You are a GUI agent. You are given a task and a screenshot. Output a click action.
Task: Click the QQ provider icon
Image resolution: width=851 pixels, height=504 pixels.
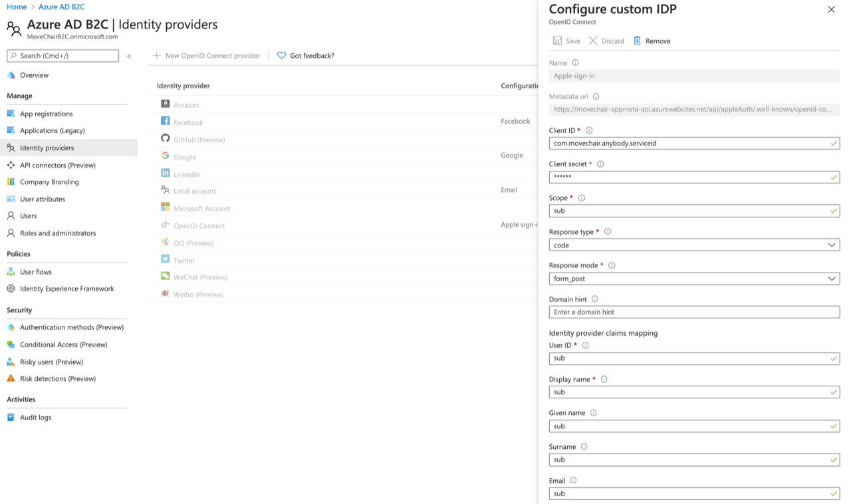click(166, 242)
